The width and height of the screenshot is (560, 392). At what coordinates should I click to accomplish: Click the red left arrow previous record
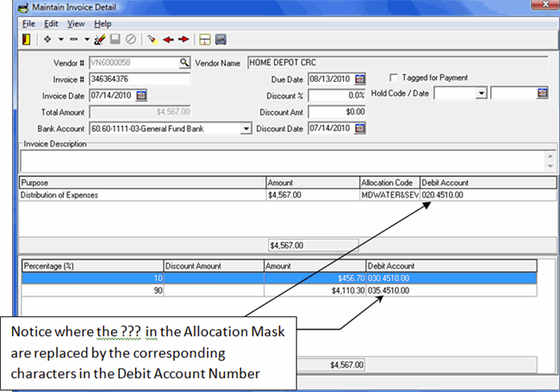point(169,40)
